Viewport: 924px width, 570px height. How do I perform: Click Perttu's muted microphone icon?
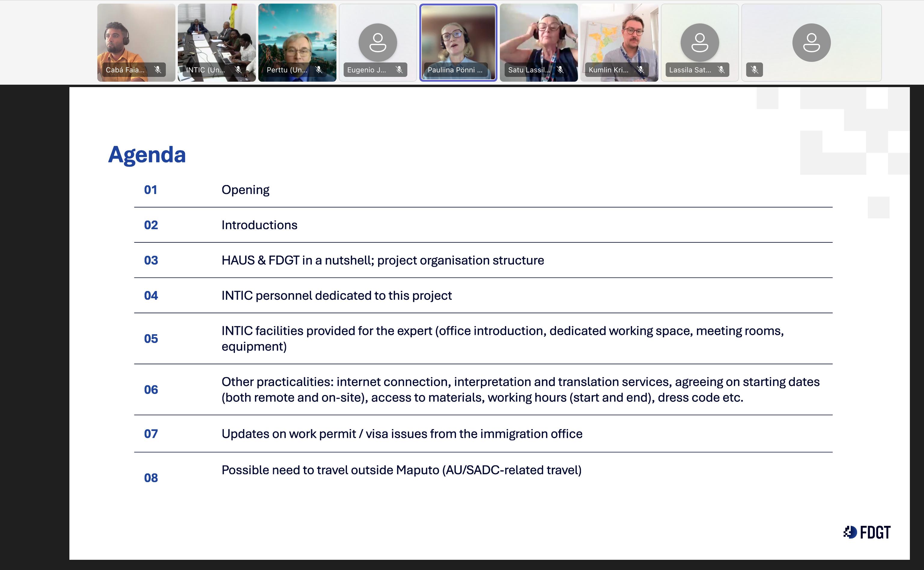(318, 70)
